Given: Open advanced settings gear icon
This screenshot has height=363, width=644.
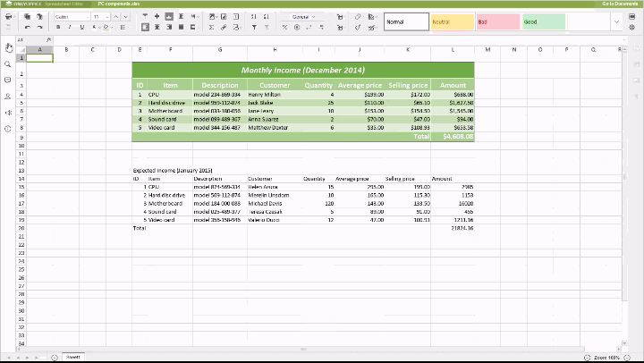Looking at the screenshot, I should click(x=631, y=28).
